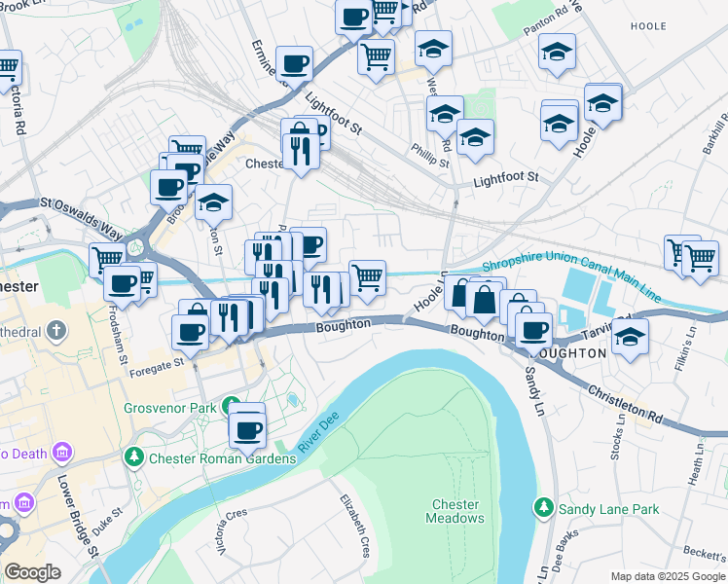Open the shopping cart marker on the canal

(x=367, y=279)
